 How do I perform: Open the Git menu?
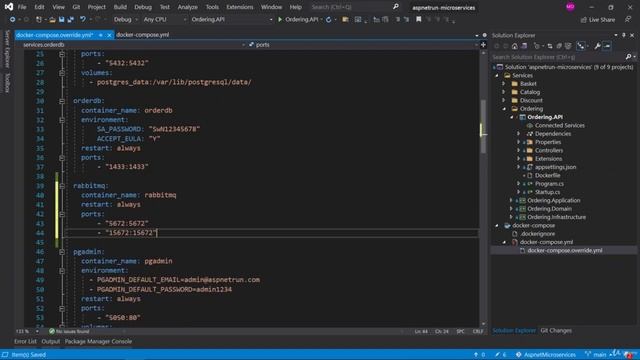(x=76, y=7)
